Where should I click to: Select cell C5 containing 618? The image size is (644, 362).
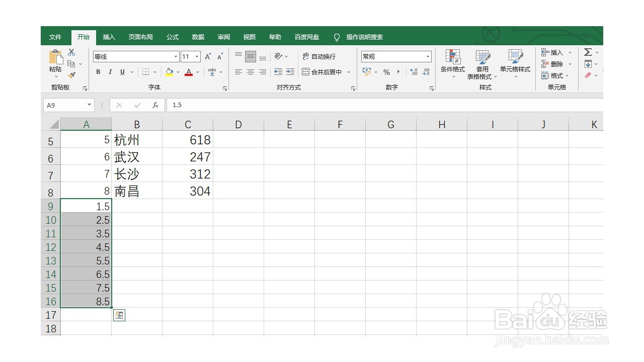click(188, 140)
